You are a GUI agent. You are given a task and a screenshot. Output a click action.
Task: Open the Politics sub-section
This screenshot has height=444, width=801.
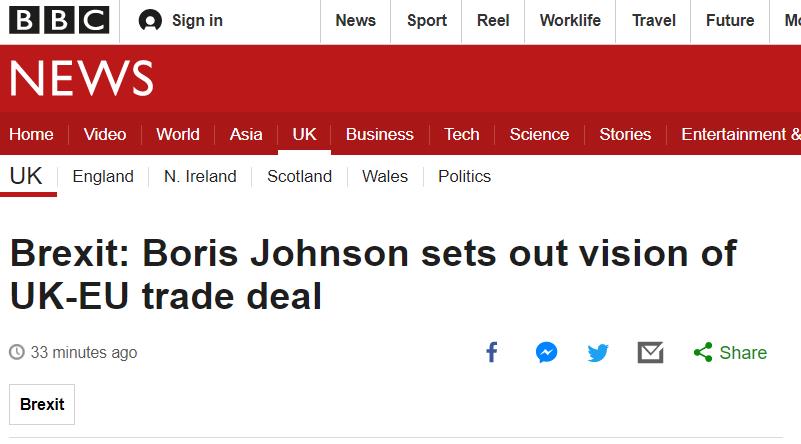[x=464, y=176]
